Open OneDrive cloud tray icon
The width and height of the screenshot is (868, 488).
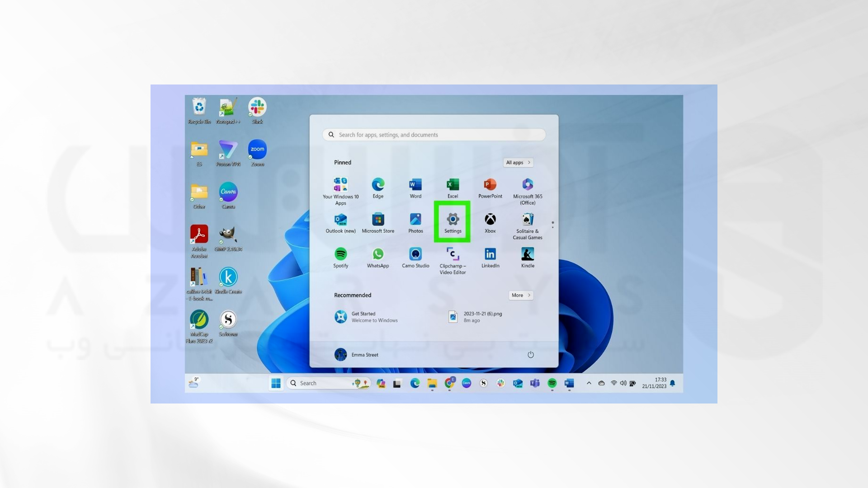coord(601,383)
